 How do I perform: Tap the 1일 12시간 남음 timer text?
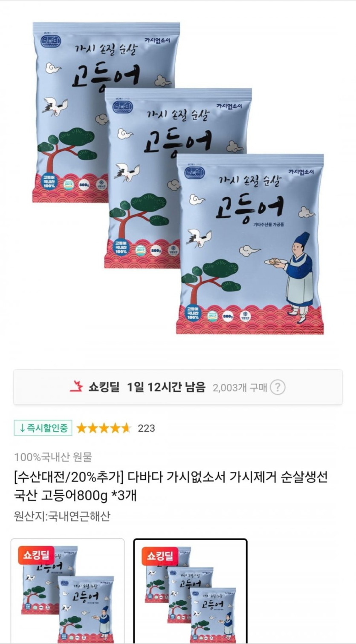coord(167,387)
